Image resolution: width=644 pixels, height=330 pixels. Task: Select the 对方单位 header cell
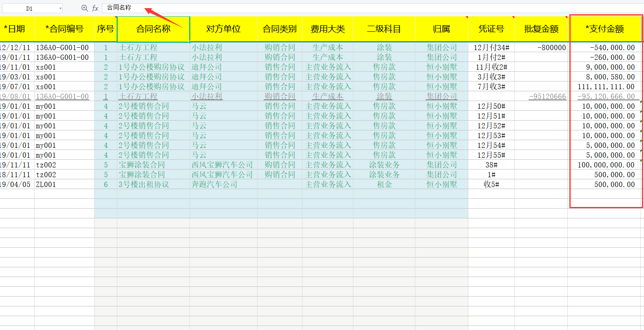pyautogui.click(x=223, y=29)
